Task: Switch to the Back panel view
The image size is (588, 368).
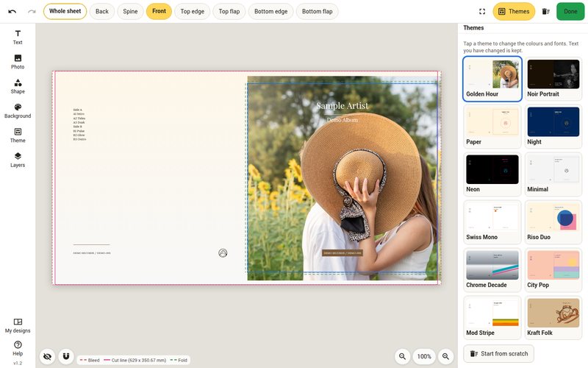Action: click(102, 12)
